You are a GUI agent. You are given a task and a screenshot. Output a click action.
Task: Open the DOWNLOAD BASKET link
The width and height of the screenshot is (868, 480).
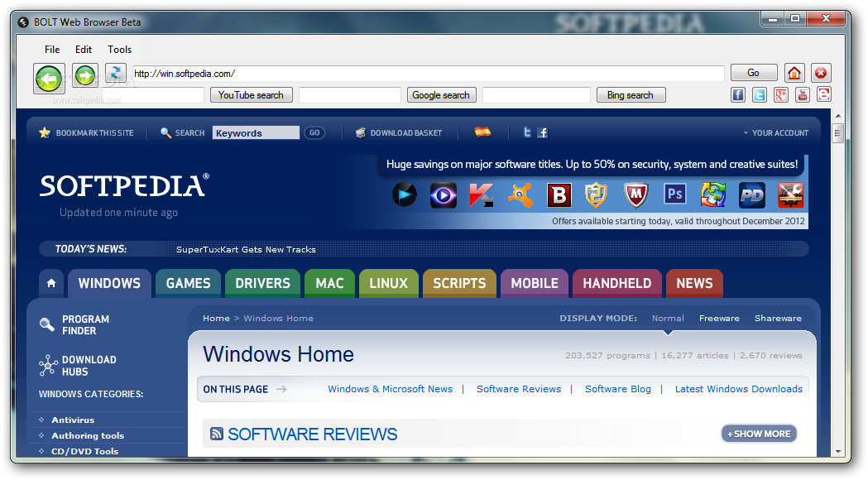pyautogui.click(x=399, y=133)
